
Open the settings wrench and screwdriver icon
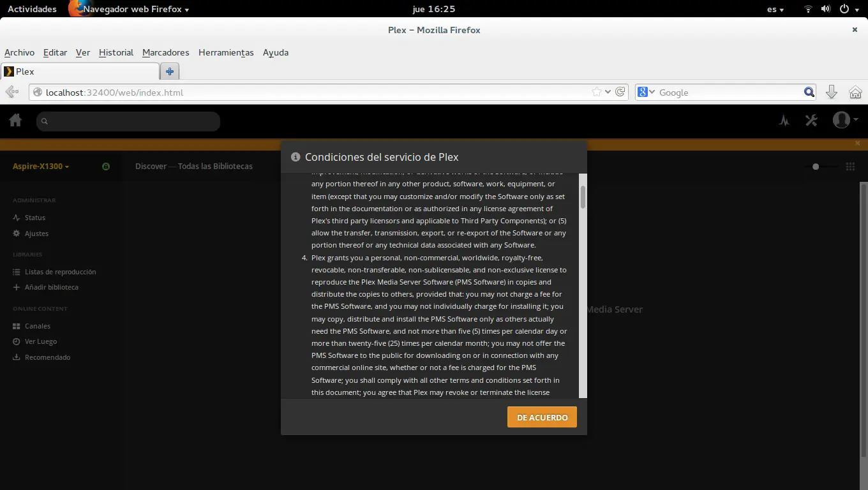click(x=811, y=120)
